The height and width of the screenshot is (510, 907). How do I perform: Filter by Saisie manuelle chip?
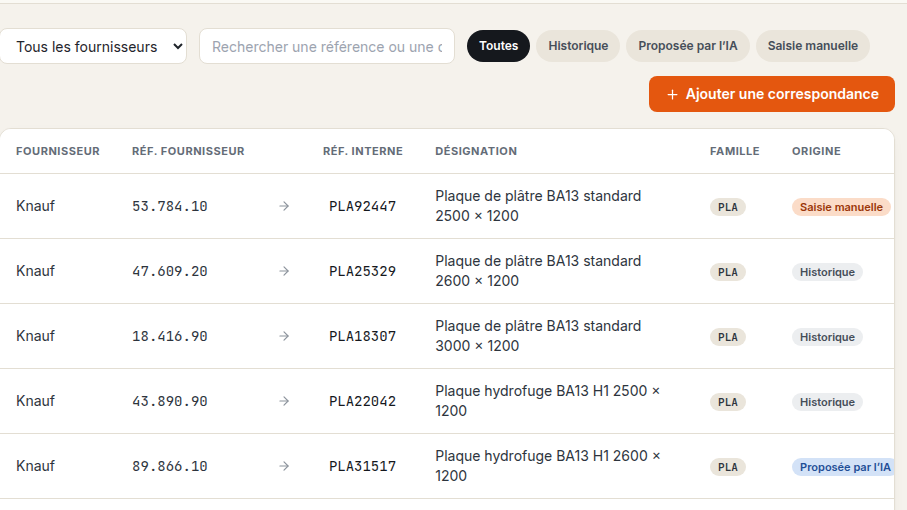(x=812, y=46)
